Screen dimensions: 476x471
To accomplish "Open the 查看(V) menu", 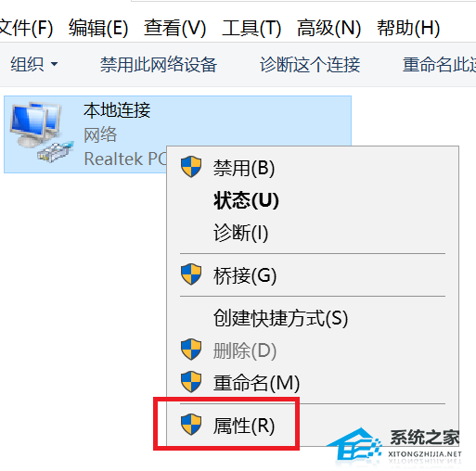I will click(x=175, y=28).
